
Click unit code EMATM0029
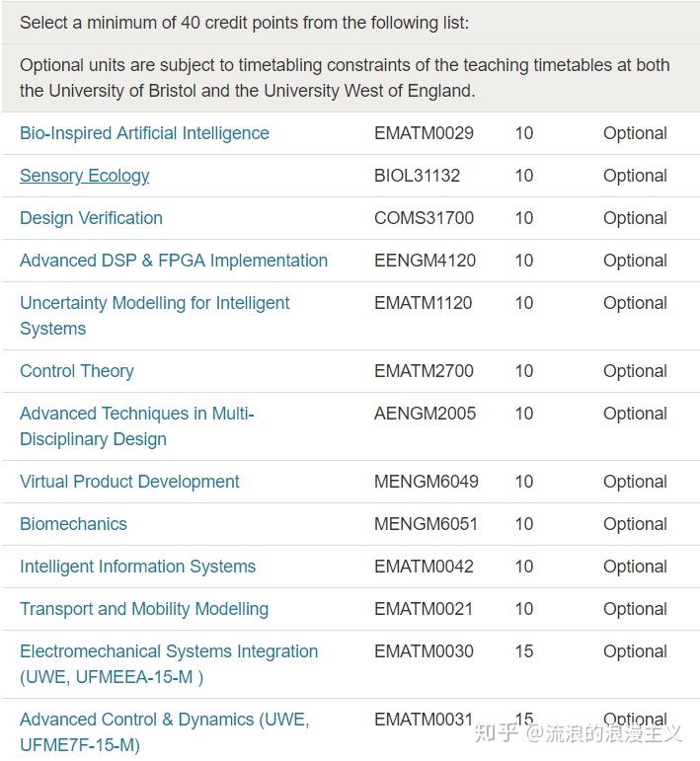(424, 133)
